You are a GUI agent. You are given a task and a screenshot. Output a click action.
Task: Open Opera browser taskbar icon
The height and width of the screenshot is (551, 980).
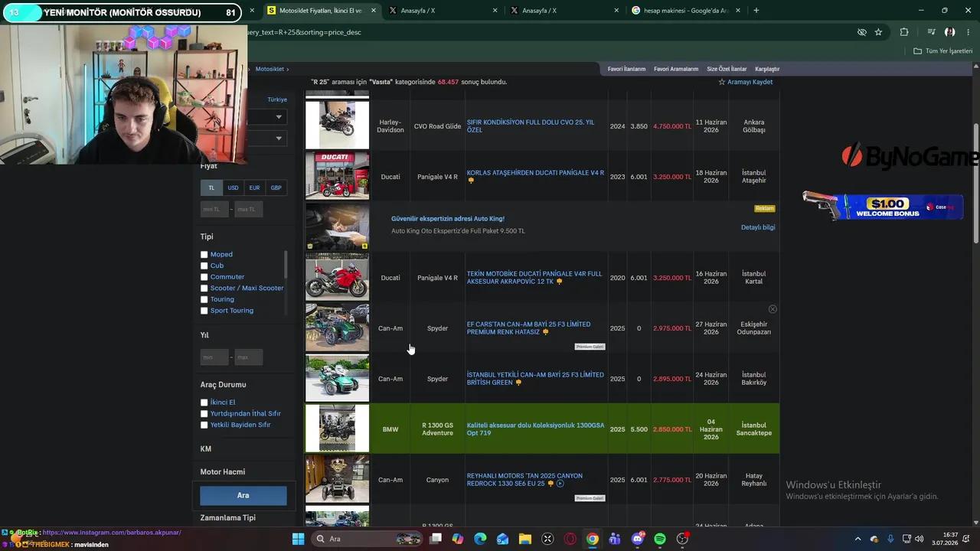(570, 539)
